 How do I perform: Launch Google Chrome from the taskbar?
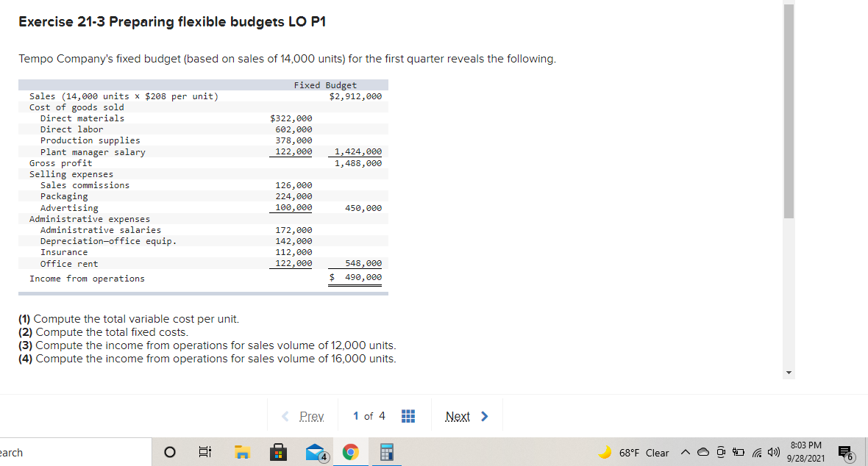(351, 452)
